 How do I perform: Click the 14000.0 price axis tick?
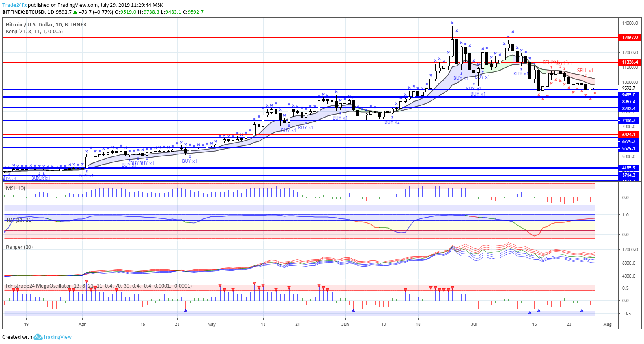pos(630,23)
